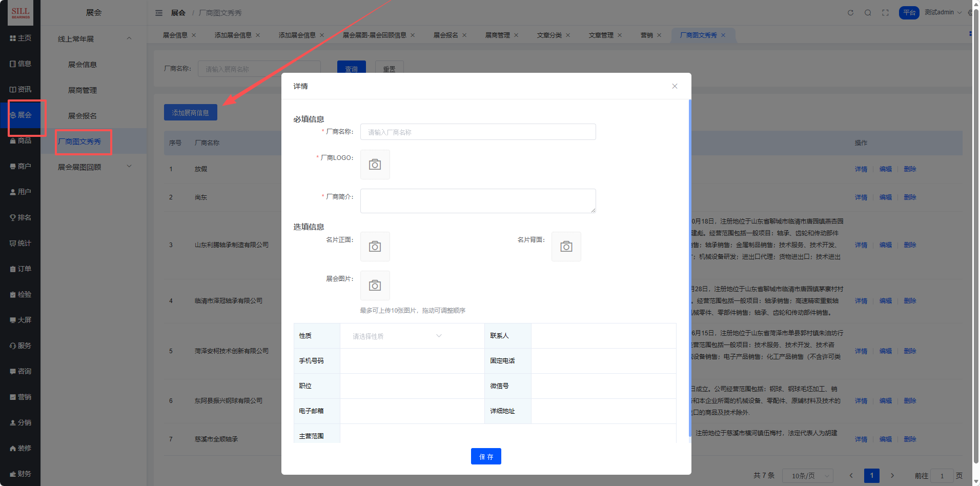Viewport: 980px width, 486px height.
Task: Open the search icon in top header
Action: [868, 13]
